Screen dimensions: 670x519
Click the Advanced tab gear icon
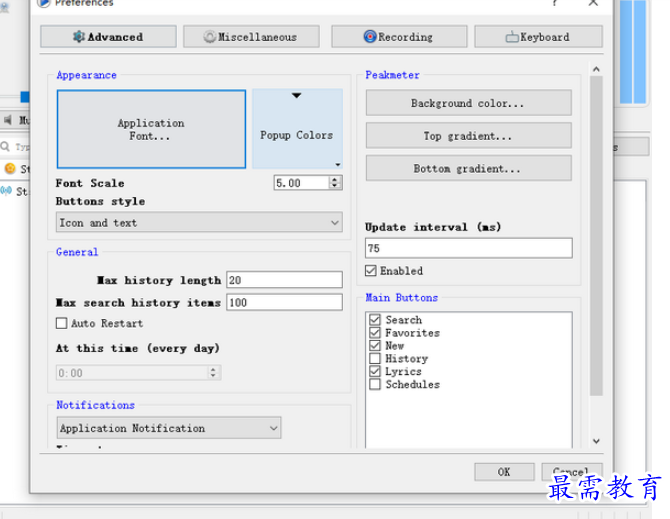click(79, 37)
